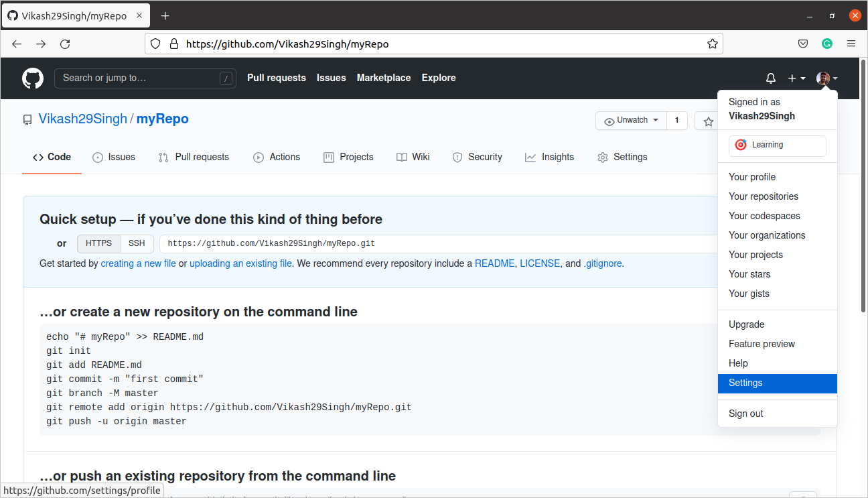The width and height of the screenshot is (868, 498).
Task: Open the Grammarly extension icon
Action: [x=827, y=43]
